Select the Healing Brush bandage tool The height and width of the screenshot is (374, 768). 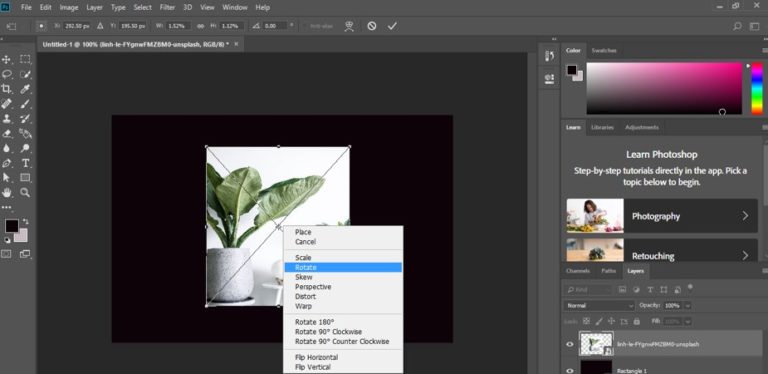[x=6, y=103]
